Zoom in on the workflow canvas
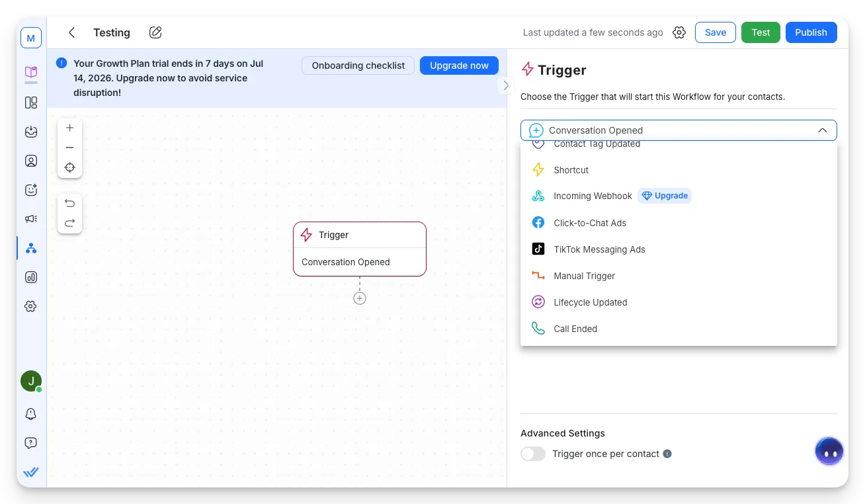 tap(70, 128)
